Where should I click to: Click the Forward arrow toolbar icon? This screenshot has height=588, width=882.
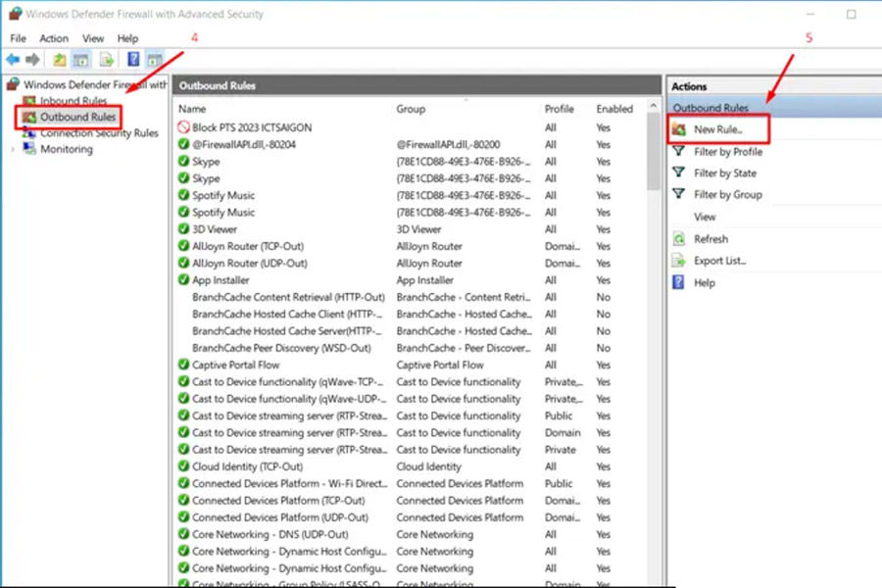(x=32, y=59)
